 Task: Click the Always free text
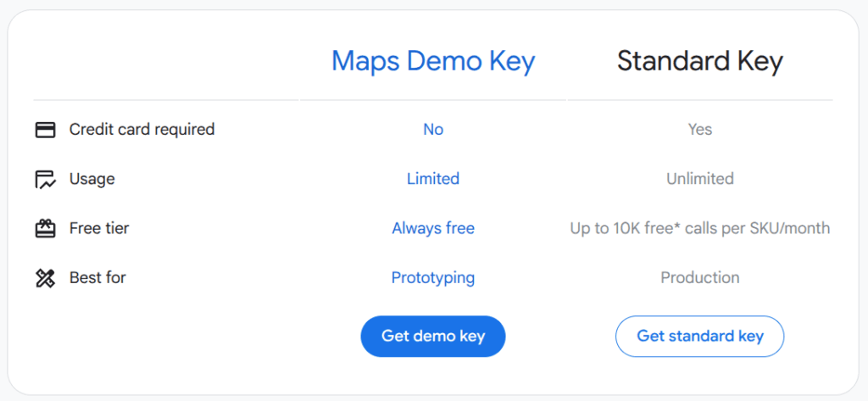[433, 228]
